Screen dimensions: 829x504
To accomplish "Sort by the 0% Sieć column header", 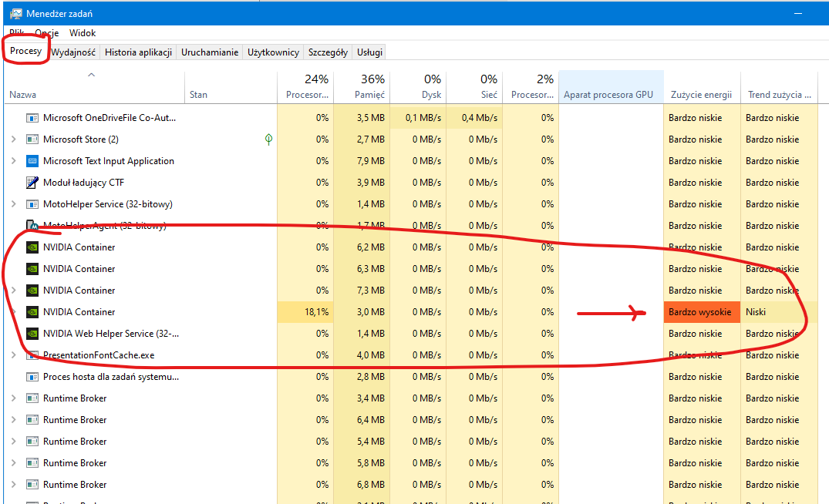I will [x=474, y=87].
